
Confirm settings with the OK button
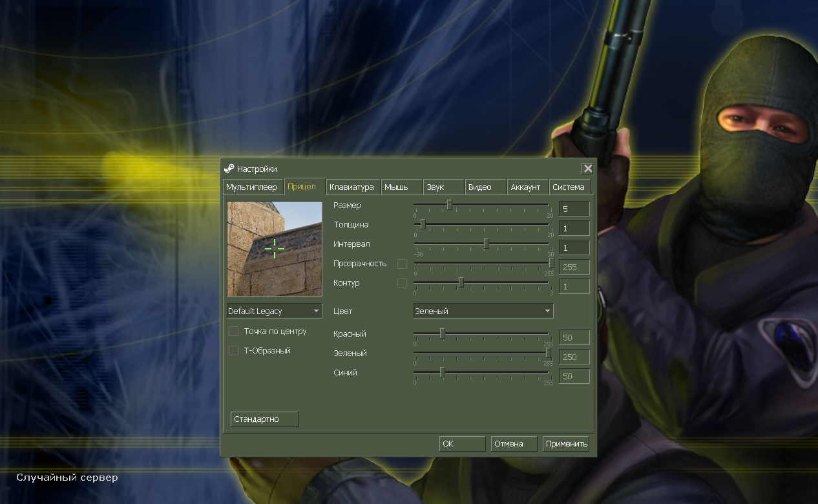point(462,444)
